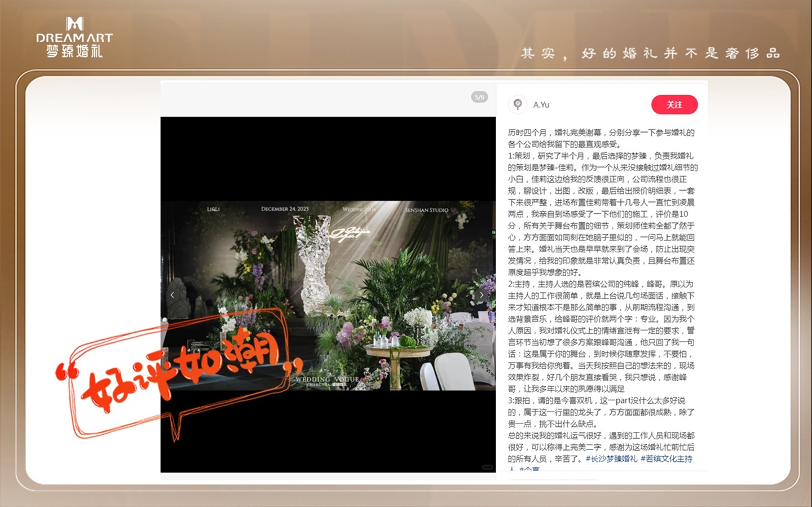The height and width of the screenshot is (507, 812).
Task: Click the 5/6 image counter badge
Action: tap(479, 97)
